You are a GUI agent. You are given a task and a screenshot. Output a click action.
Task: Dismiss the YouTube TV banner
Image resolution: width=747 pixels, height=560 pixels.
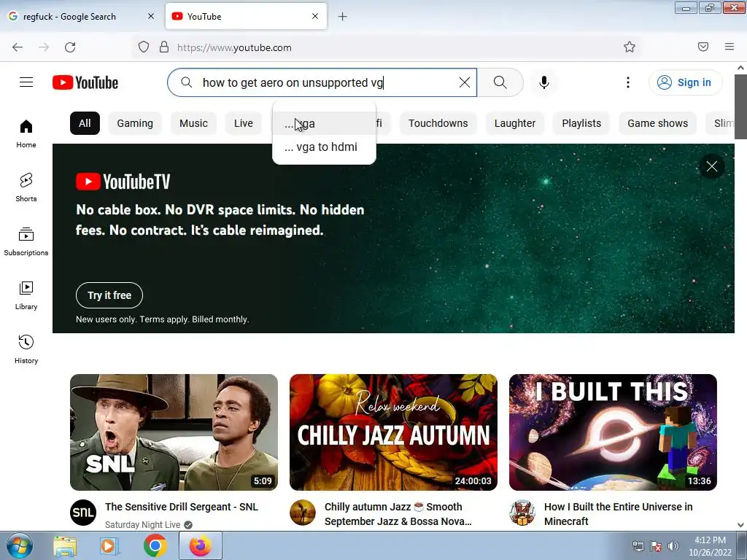(x=712, y=166)
